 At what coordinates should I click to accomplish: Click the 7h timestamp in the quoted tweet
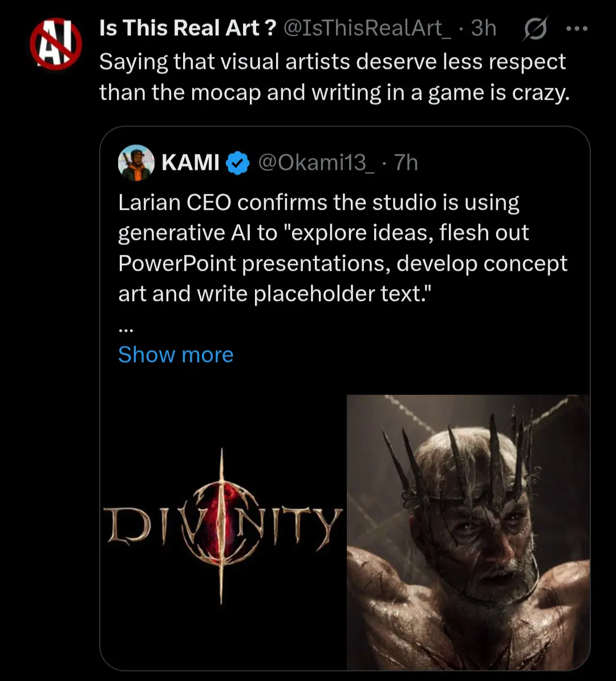pyautogui.click(x=406, y=163)
